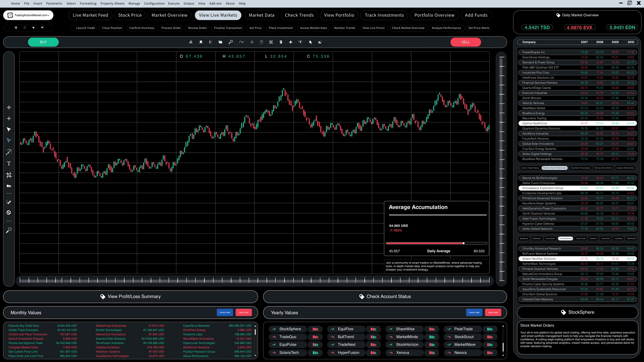Switch to the Market Data tab

(x=261, y=15)
